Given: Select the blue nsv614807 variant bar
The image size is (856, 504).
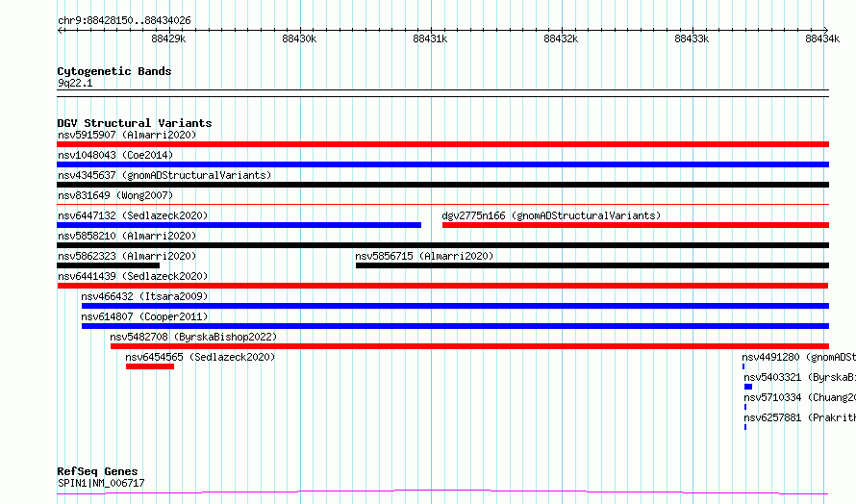Looking at the screenshot, I should click(455, 326).
